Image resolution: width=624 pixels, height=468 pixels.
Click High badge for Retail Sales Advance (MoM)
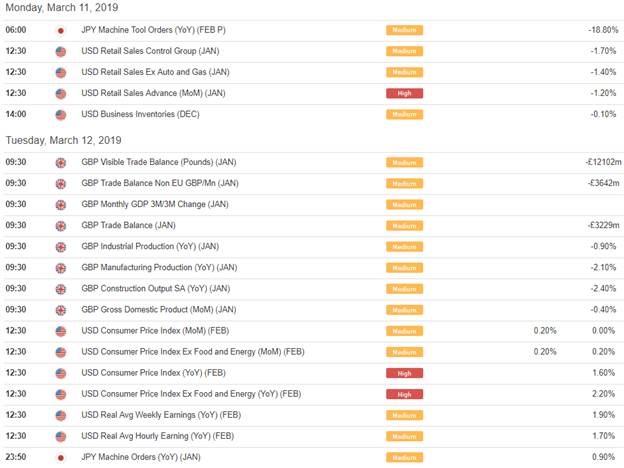click(x=404, y=94)
